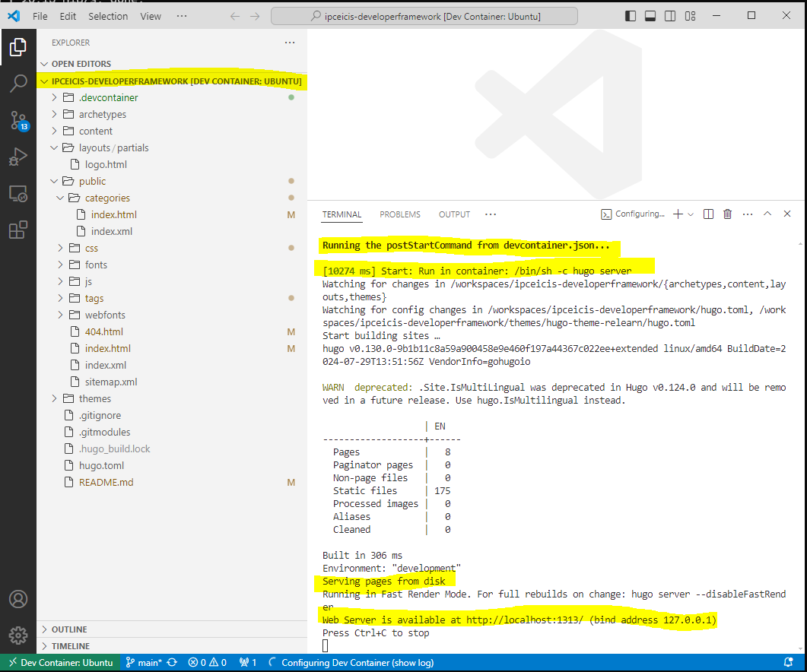Open the Search view in activity bar
807x672 pixels.
(x=18, y=83)
